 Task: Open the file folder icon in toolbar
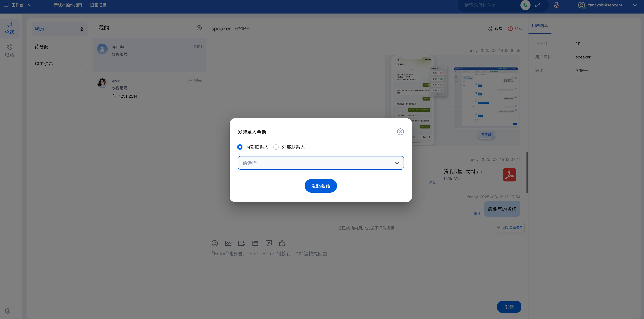255,243
